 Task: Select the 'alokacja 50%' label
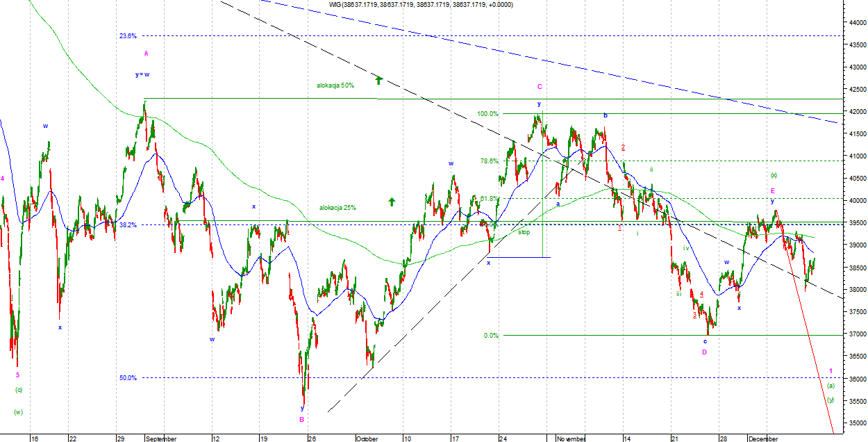coord(335,85)
